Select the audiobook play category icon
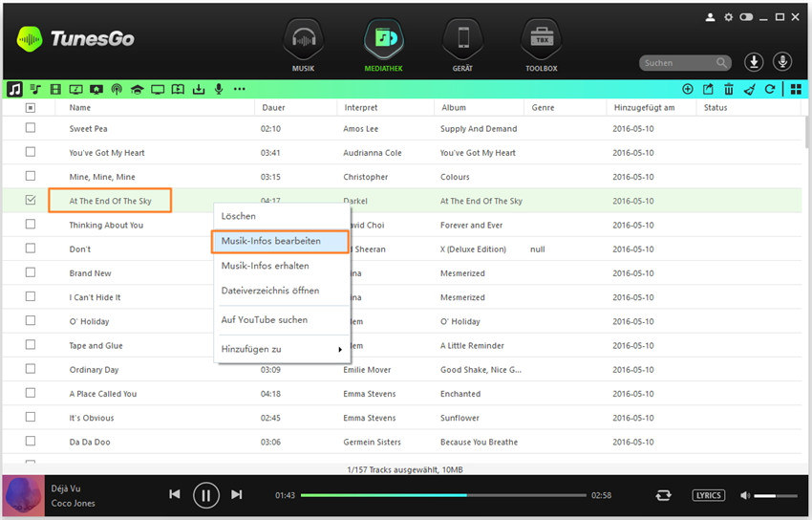The image size is (812, 520). tap(178, 89)
